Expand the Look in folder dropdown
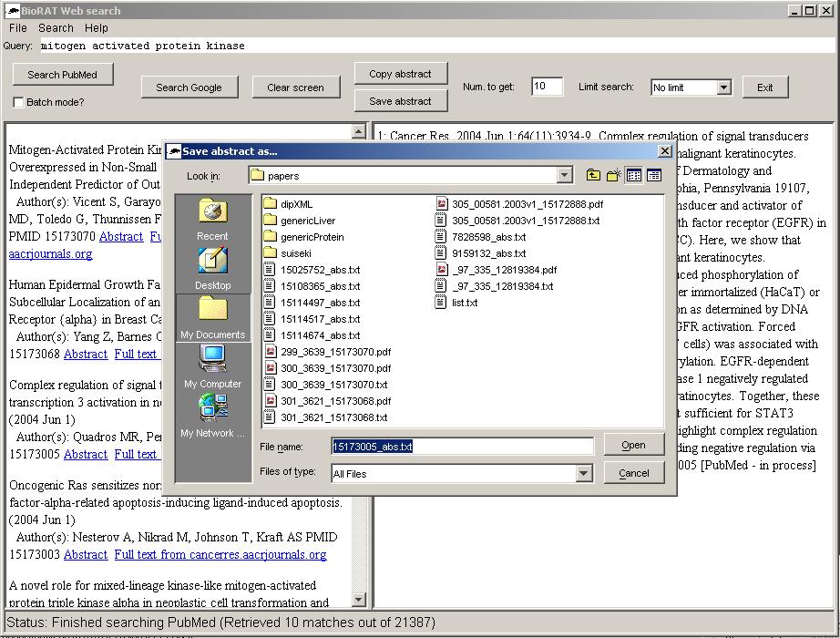This screenshot has height=638, width=840. point(564,175)
